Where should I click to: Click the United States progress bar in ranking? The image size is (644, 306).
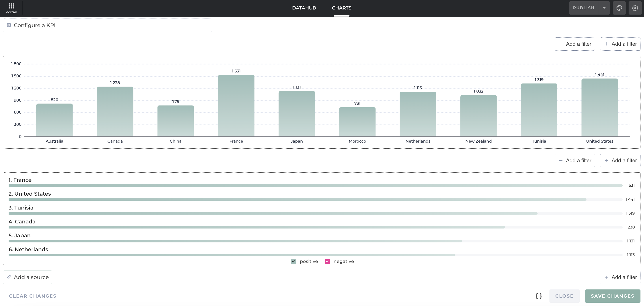297,199
